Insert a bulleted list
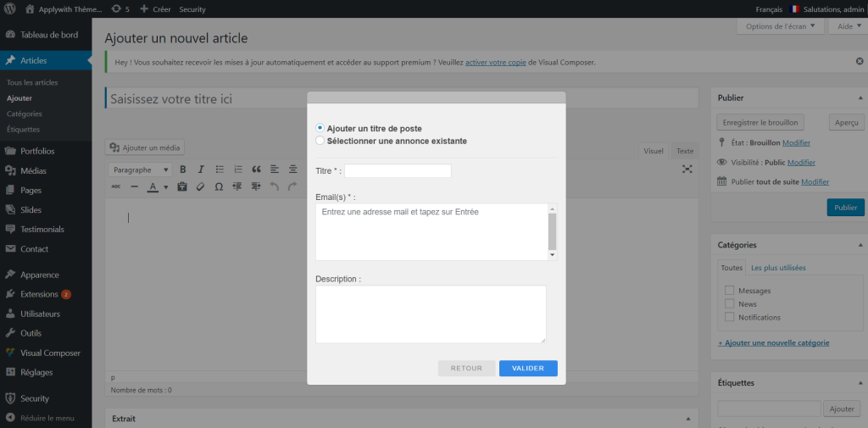 point(220,170)
